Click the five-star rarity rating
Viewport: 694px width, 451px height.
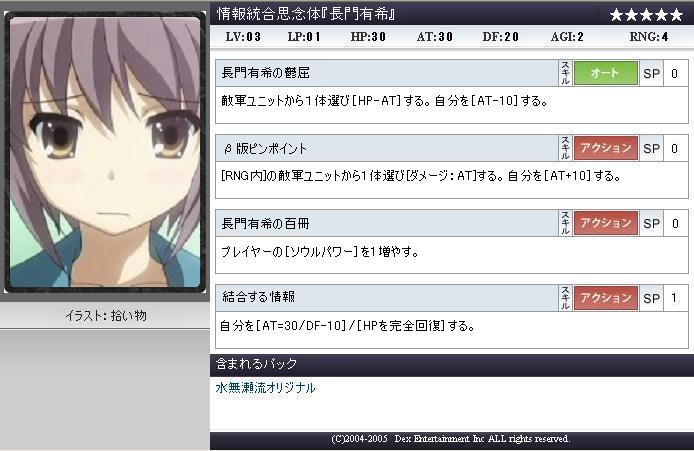[646, 15]
